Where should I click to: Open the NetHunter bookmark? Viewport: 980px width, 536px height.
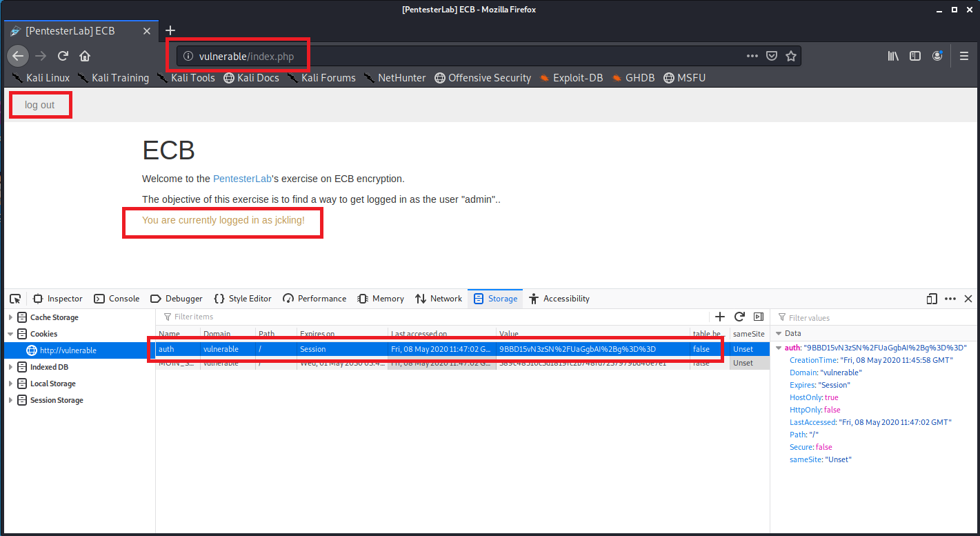point(395,78)
